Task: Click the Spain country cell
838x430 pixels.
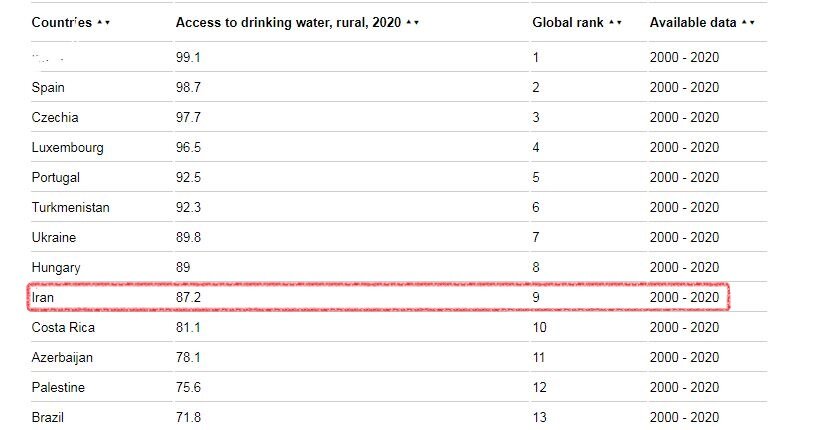Action: point(48,88)
